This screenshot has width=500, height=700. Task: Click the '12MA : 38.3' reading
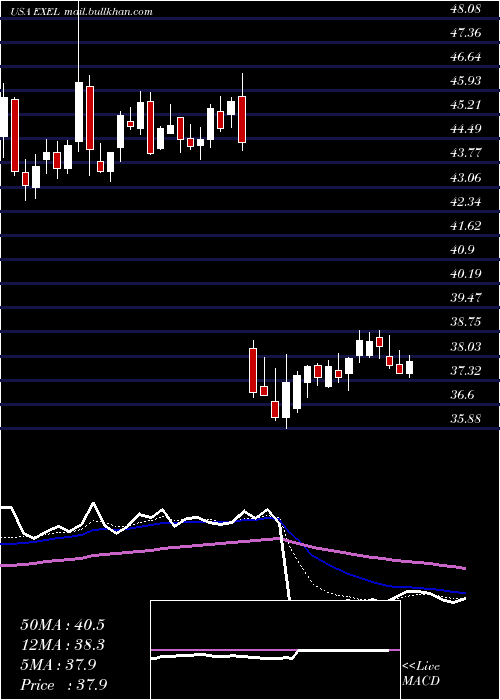tap(62, 645)
